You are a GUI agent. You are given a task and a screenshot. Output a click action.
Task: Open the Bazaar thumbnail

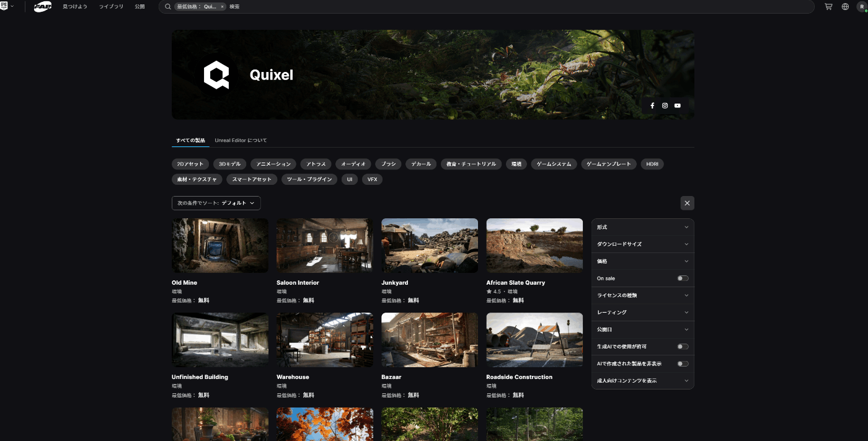(430, 340)
